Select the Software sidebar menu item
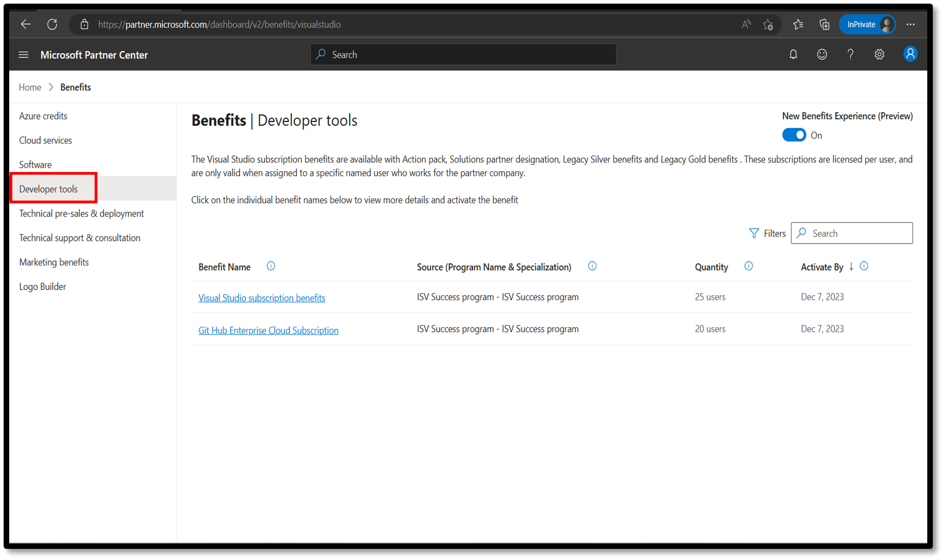Viewport: 944px width, 560px height. click(35, 164)
